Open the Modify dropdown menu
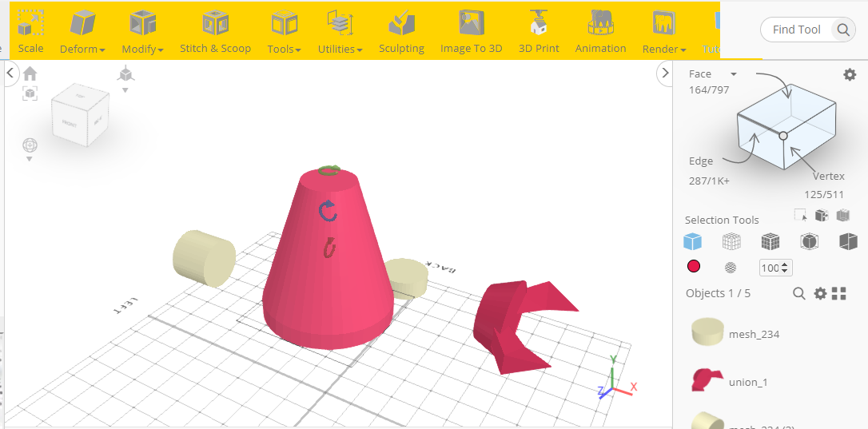The width and height of the screenshot is (868, 429). coord(143,32)
